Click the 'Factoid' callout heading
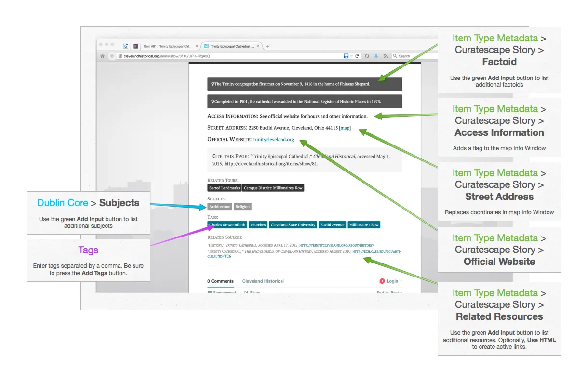The height and width of the screenshot is (382, 588). [499, 62]
